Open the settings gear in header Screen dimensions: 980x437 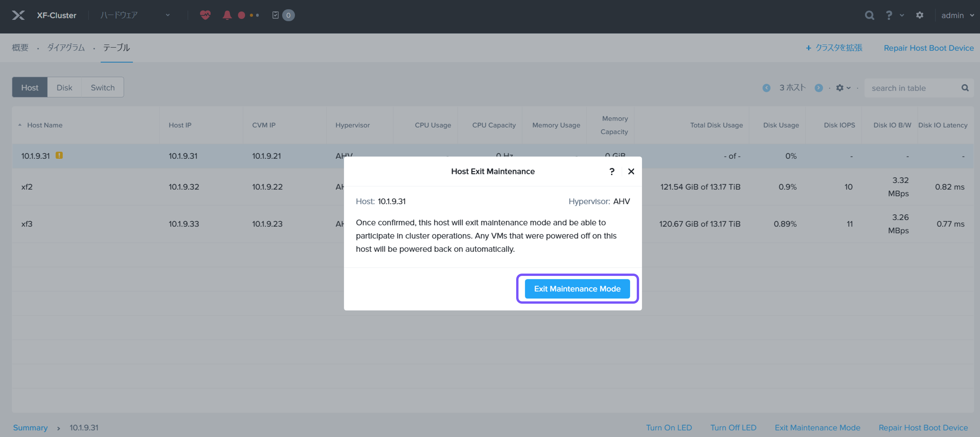click(919, 15)
